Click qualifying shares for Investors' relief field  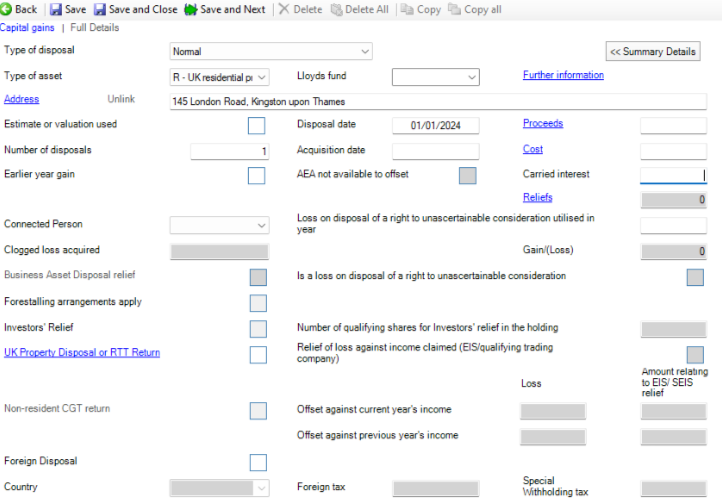click(673, 329)
